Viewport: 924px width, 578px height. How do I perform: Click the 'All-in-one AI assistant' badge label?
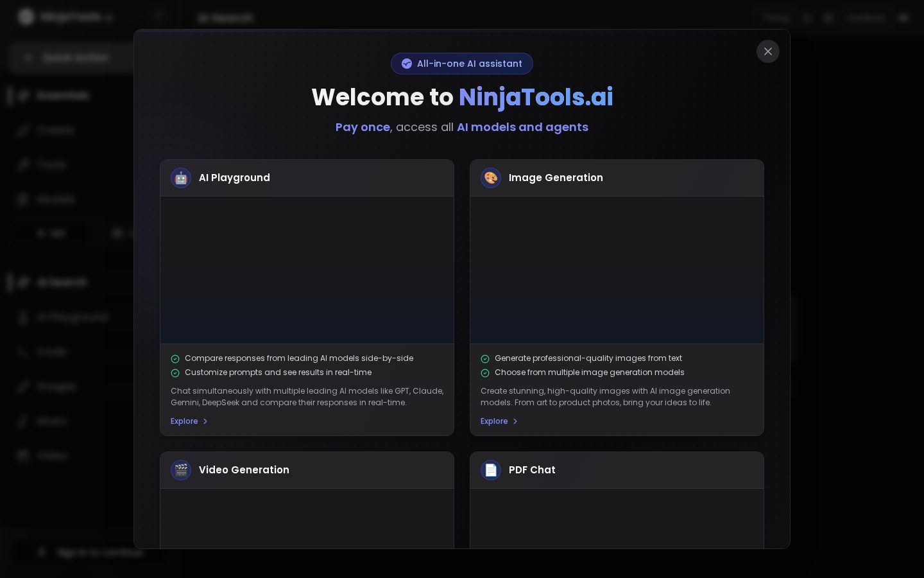tap(470, 64)
